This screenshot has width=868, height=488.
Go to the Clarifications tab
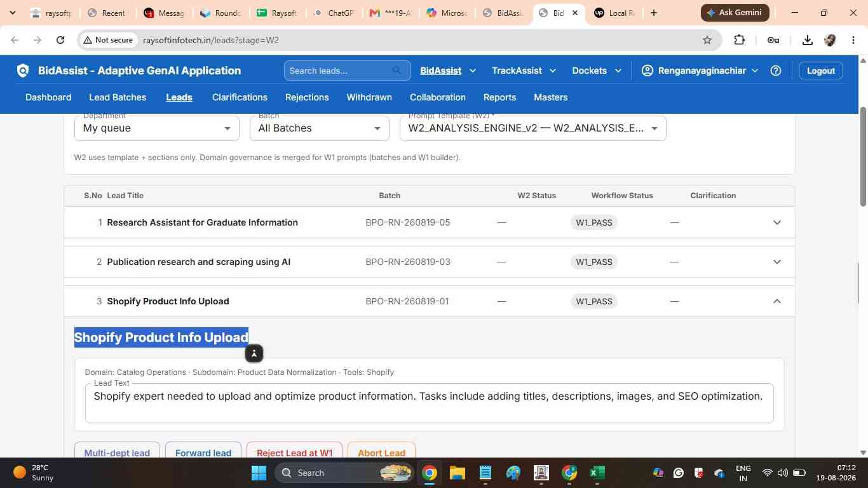[240, 97]
